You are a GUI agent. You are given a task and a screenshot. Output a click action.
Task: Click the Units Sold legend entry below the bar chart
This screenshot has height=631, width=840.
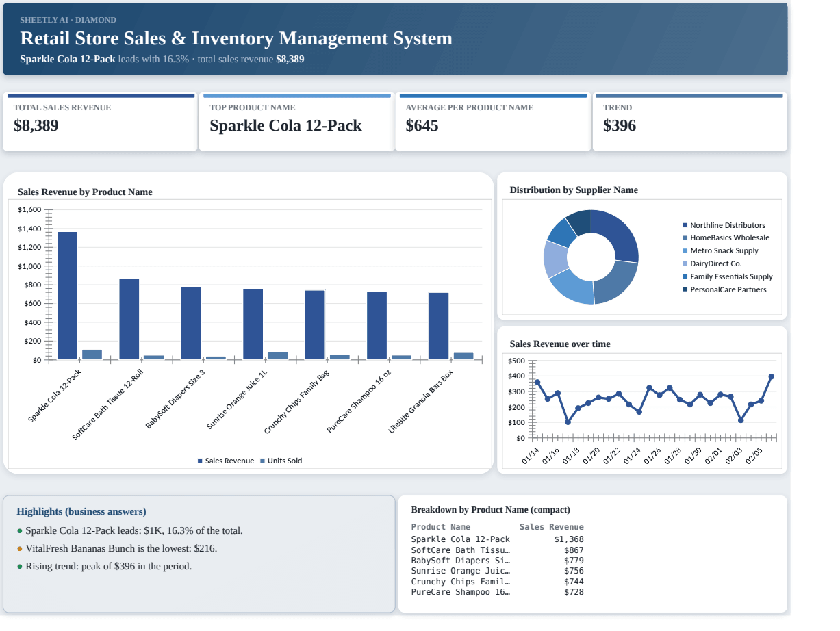281,461
